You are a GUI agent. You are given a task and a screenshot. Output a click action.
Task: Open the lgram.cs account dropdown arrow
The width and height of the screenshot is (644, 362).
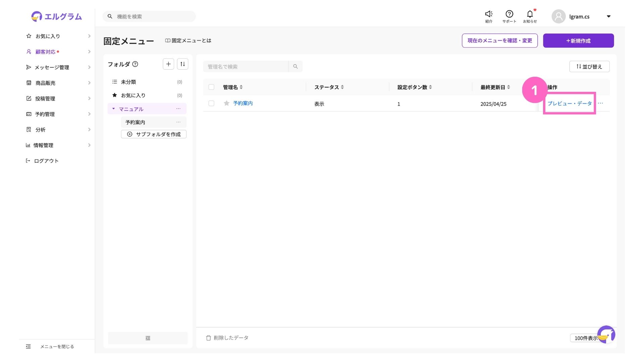click(x=608, y=16)
